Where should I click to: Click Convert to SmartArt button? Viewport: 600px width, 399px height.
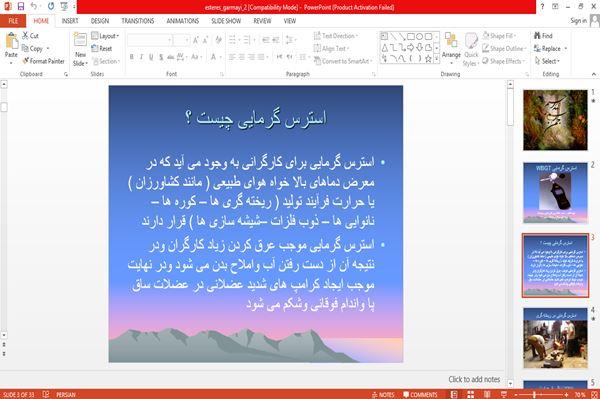(343, 61)
